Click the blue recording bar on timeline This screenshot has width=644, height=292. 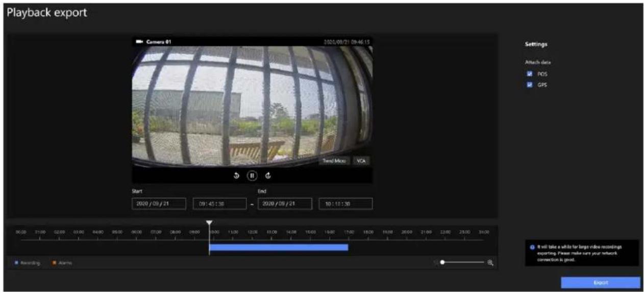coord(279,247)
